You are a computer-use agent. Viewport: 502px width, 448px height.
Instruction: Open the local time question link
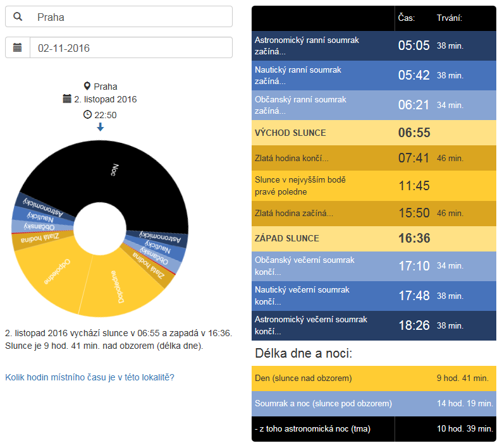pos(90,377)
